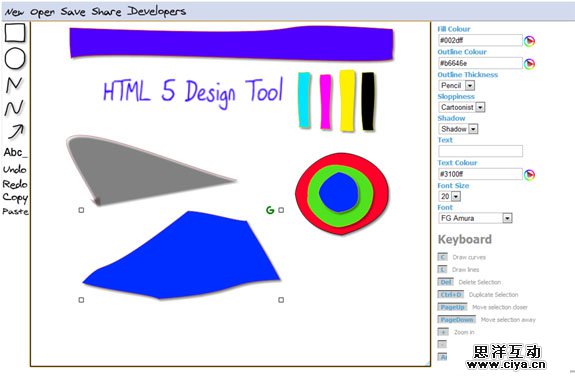This screenshot has height=380, width=575.
Task: Click Undo in the left toolbar
Action: pyautogui.click(x=15, y=169)
